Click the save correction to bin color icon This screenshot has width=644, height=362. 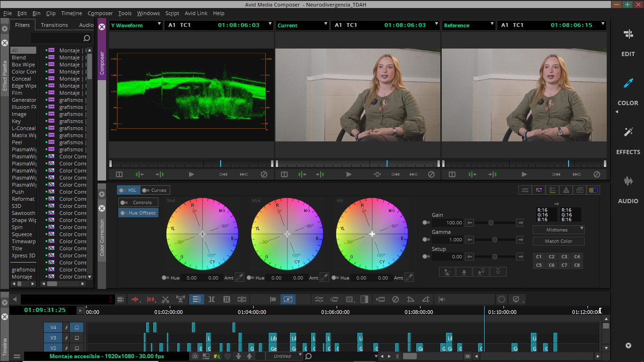pos(538,190)
